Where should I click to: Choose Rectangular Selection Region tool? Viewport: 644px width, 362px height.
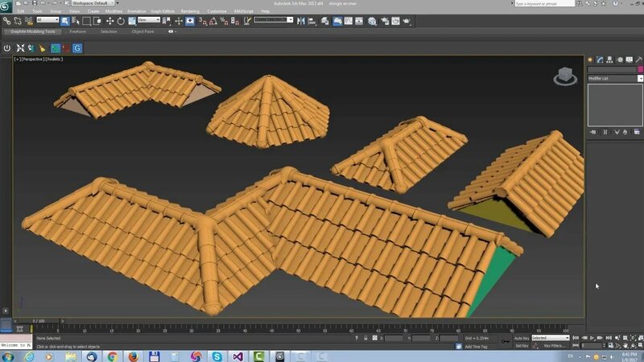point(87,21)
